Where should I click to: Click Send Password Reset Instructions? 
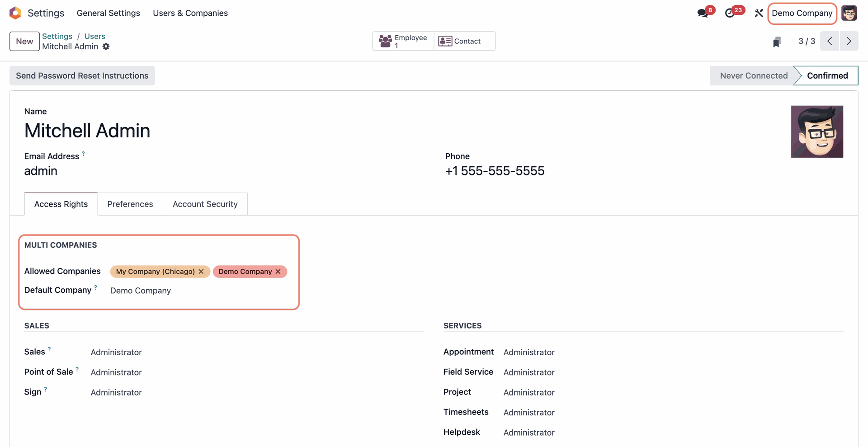click(82, 75)
